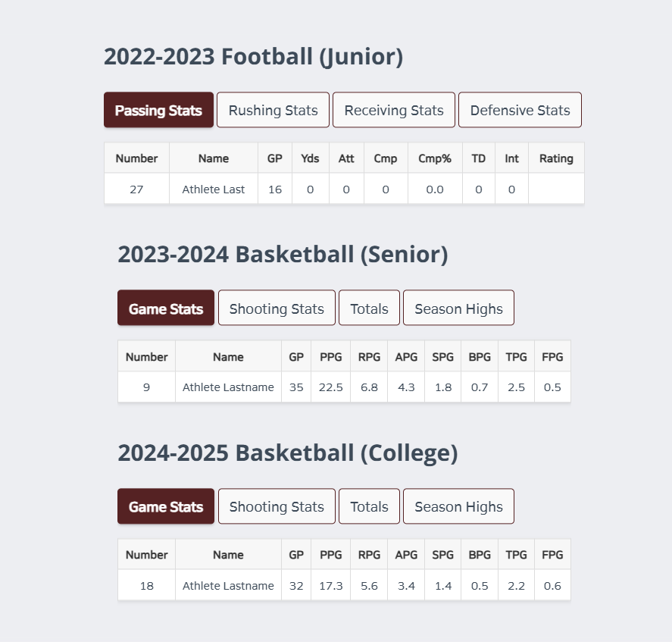The height and width of the screenshot is (642, 672).
Task: Open the Receiving Stats tab
Action: point(394,110)
